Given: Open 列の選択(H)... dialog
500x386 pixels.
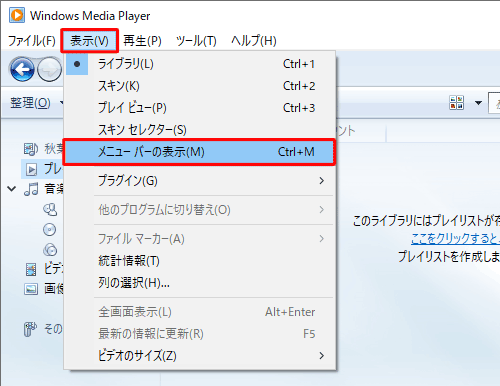Looking at the screenshot, I should click(x=199, y=283).
